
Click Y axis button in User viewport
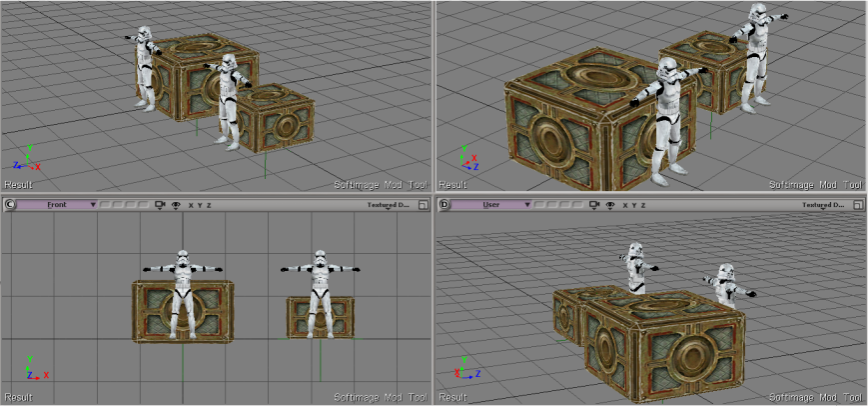point(634,205)
